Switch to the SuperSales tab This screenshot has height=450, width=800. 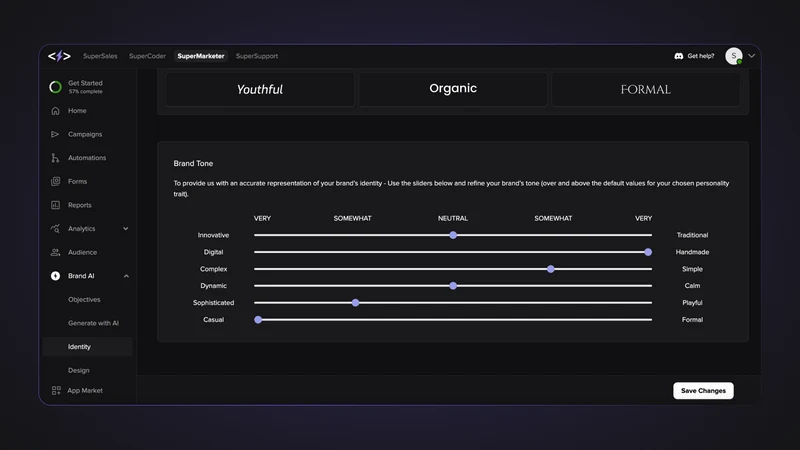100,56
